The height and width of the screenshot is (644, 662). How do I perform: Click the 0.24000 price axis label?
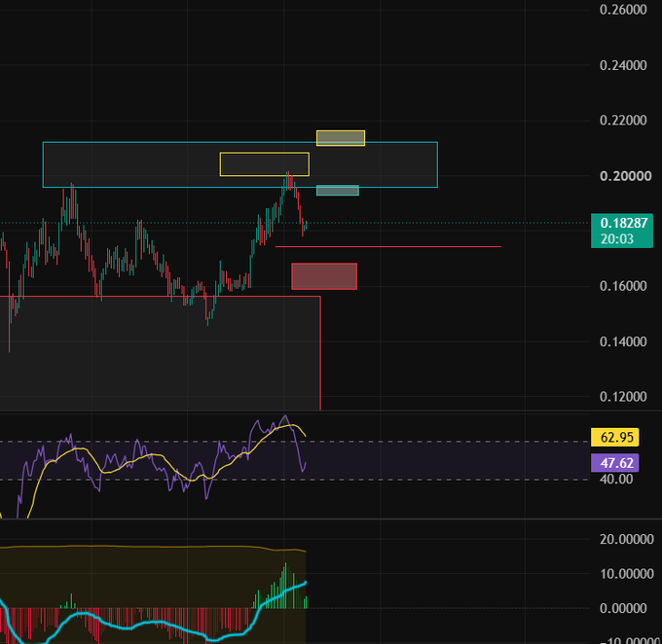623,65
